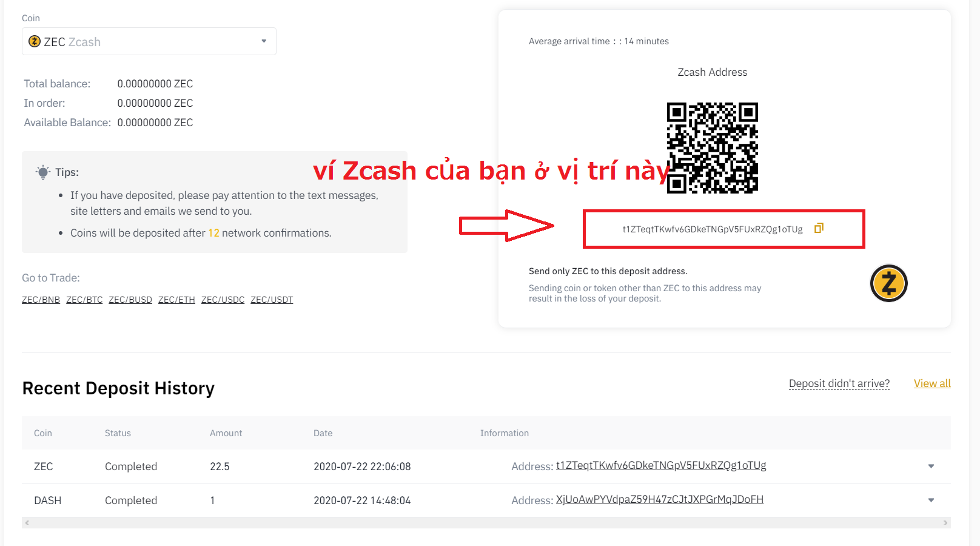View all deposit history
This screenshot has height=546, width=980.
click(x=932, y=383)
